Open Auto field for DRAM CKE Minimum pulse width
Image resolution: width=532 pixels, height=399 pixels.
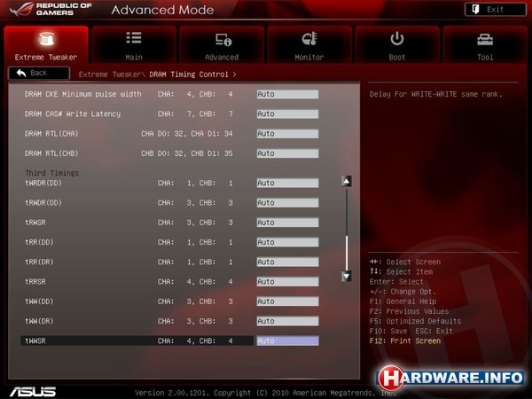coord(287,94)
